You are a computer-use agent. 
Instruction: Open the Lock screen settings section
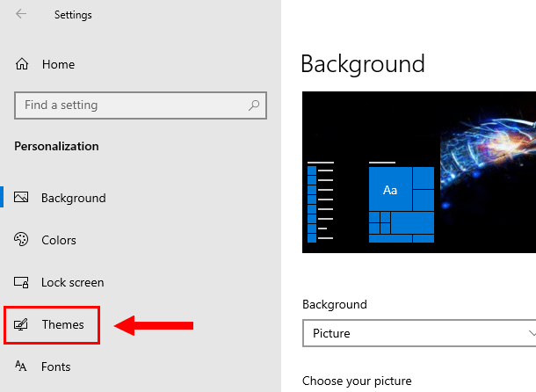(x=72, y=282)
